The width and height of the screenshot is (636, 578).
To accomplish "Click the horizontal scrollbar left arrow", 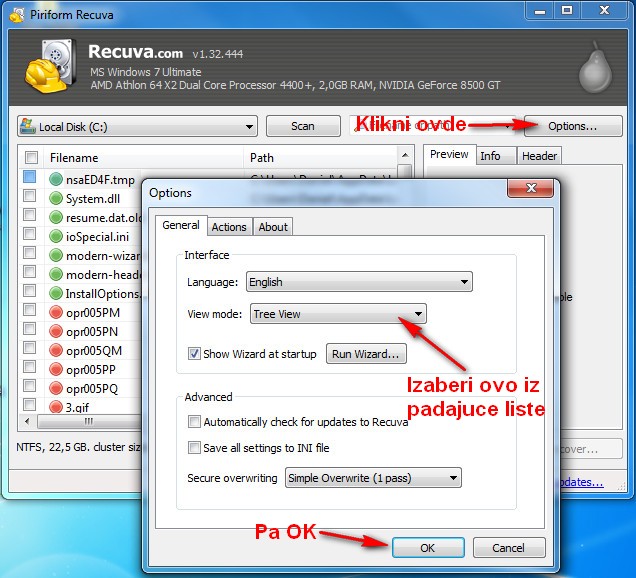I will (x=27, y=421).
